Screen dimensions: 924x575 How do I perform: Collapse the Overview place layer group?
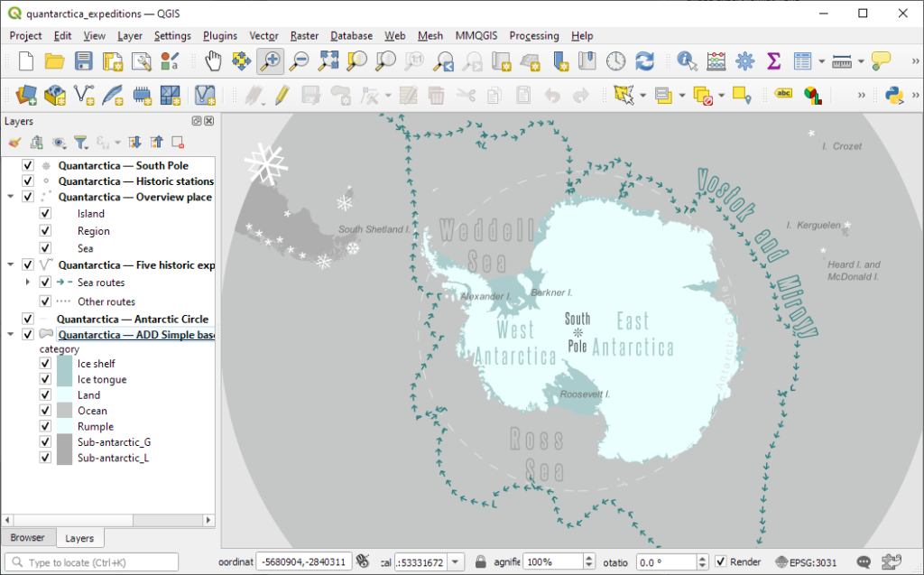11,197
